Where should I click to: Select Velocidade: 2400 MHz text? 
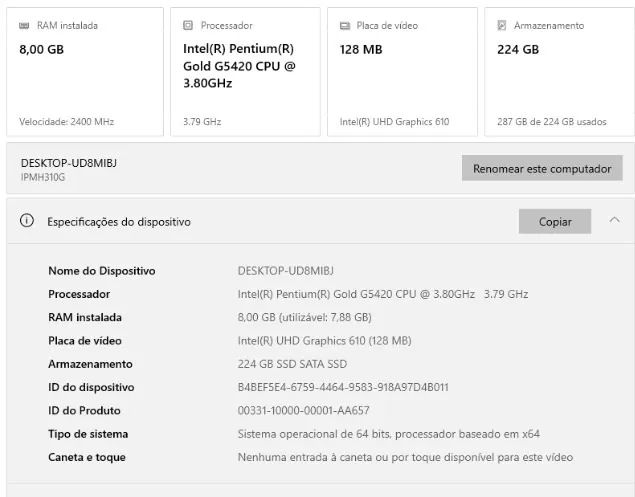66,122
